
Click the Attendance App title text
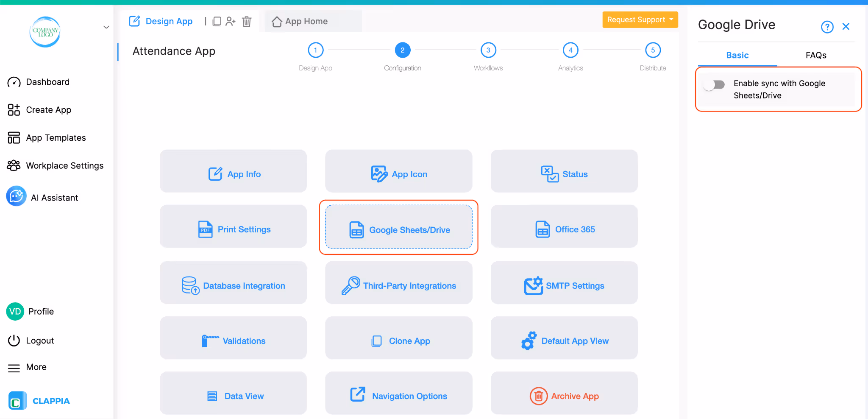click(174, 51)
